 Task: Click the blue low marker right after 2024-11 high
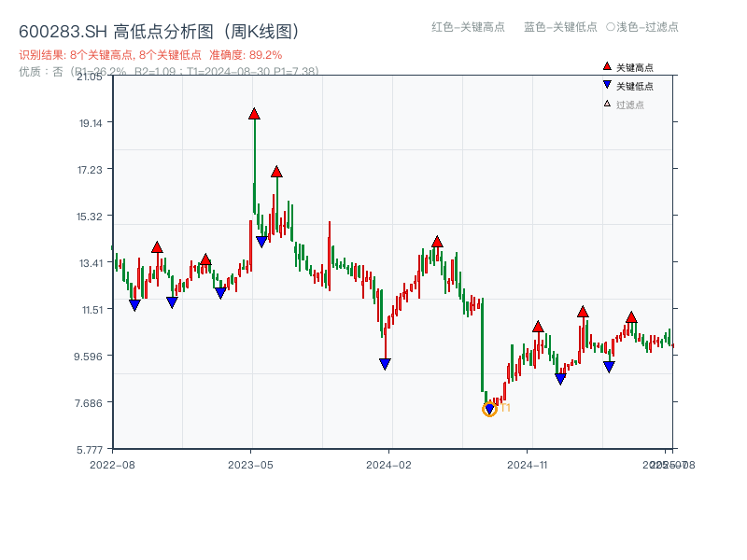[x=560, y=379]
